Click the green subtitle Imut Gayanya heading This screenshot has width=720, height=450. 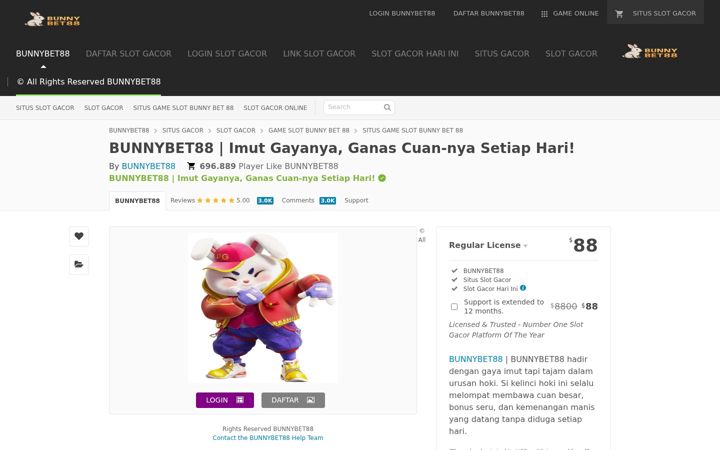pyautogui.click(x=242, y=178)
